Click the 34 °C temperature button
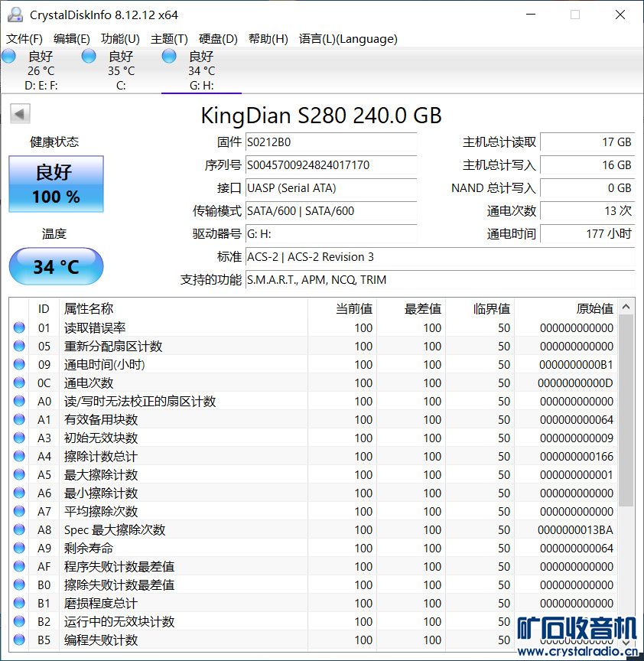 [x=56, y=266]
